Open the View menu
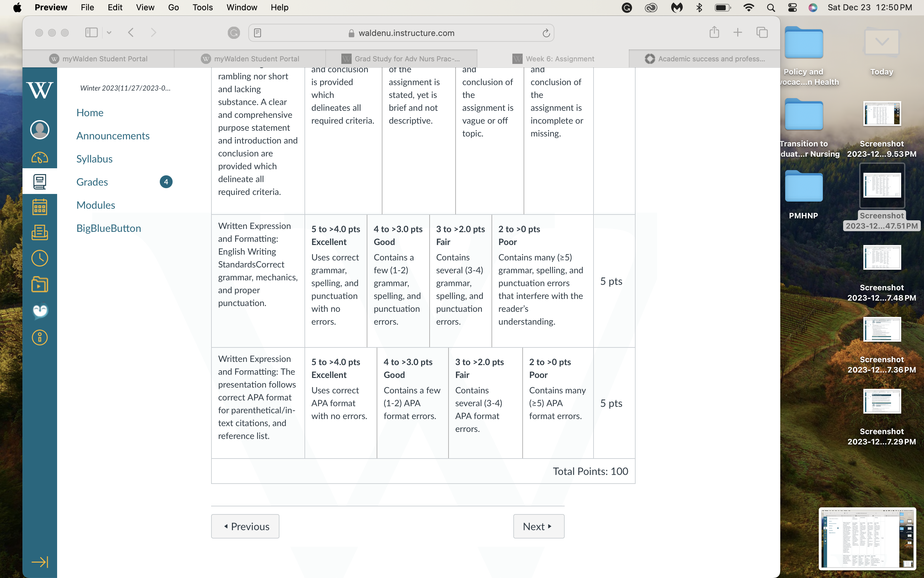The width and height of the screenshot is (924, 578). pyautogui.click(x=145, y=8)
